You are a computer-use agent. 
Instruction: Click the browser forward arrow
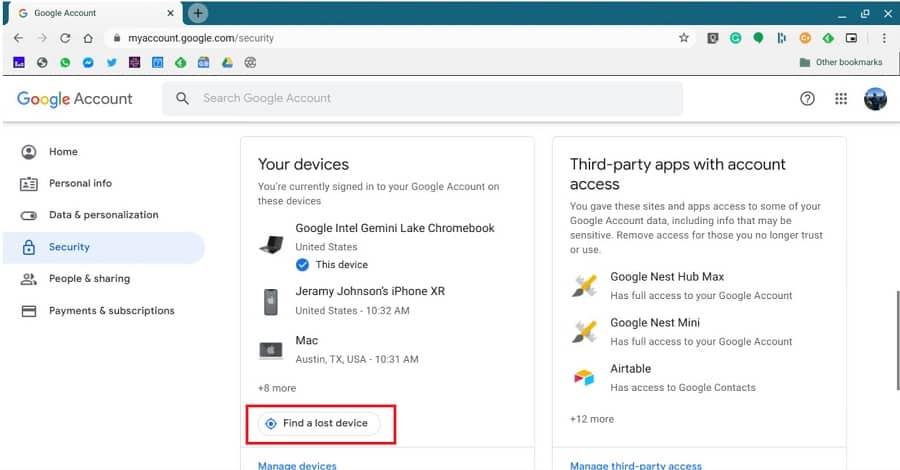[x=42, y=38]
